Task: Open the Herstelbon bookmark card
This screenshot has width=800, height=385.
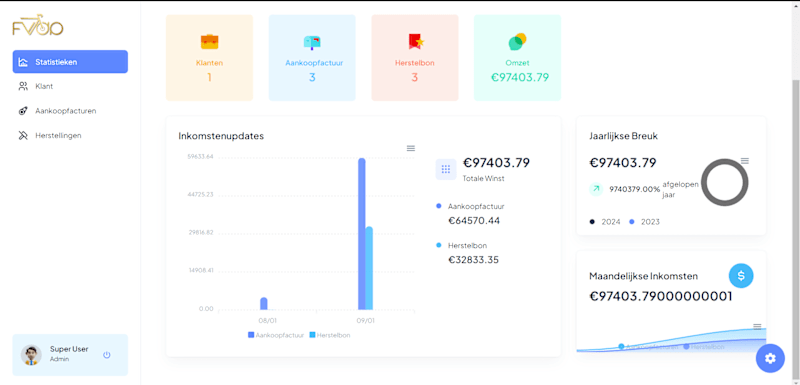Action: (x=415, y=58)
